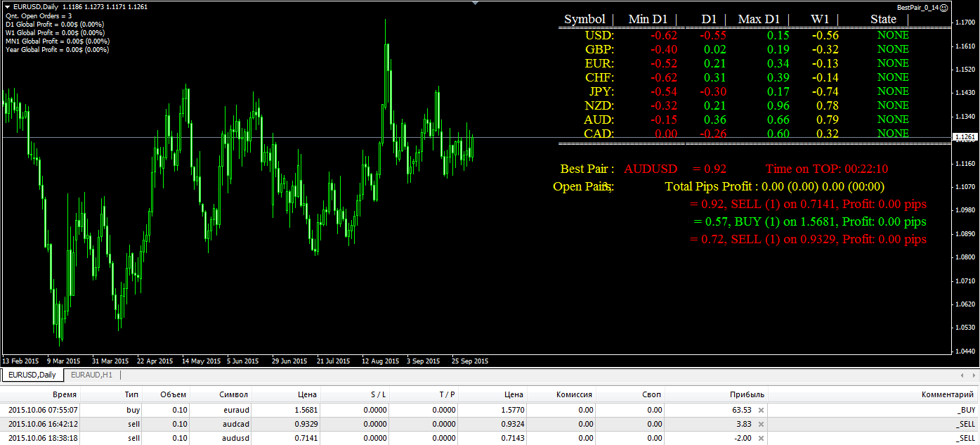
Task: Click the 0.9324 current price cell
Action: tap(512, 424)
